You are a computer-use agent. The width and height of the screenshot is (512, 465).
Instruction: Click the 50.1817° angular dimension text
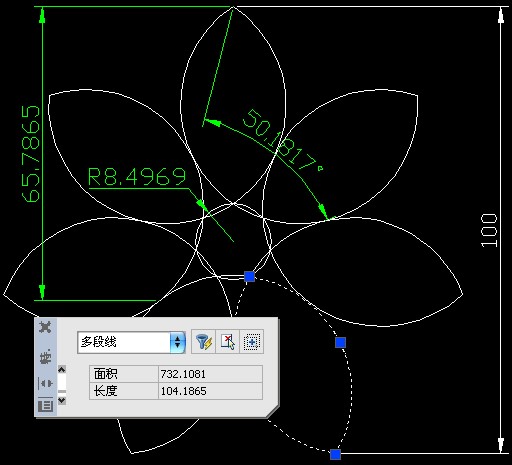coord(282,141)
